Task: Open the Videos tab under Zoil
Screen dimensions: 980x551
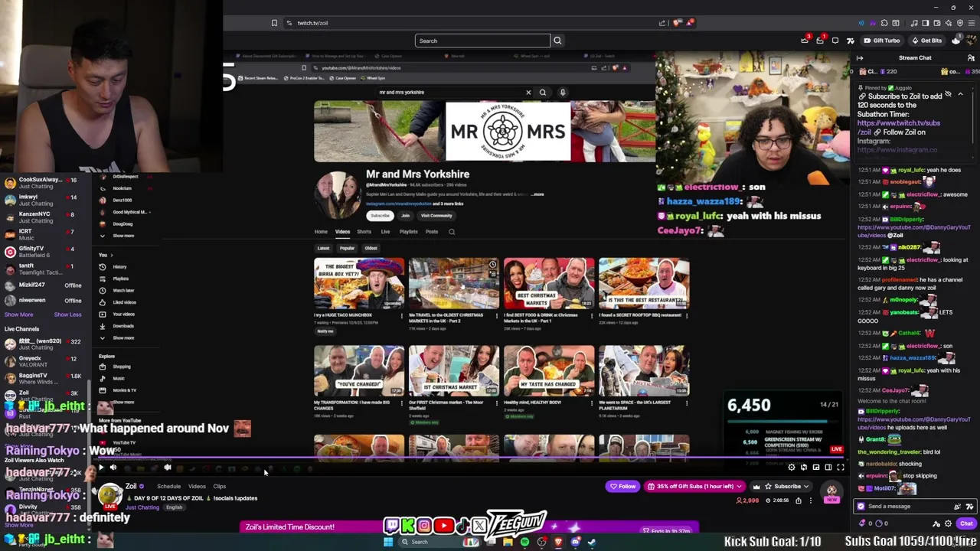Action: [x=197, y=486]
